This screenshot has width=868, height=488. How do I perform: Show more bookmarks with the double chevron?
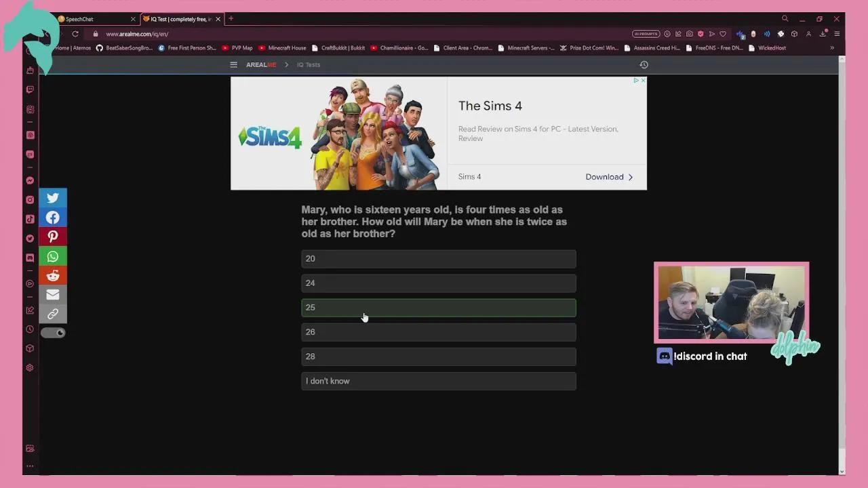[x=832, y=48]
